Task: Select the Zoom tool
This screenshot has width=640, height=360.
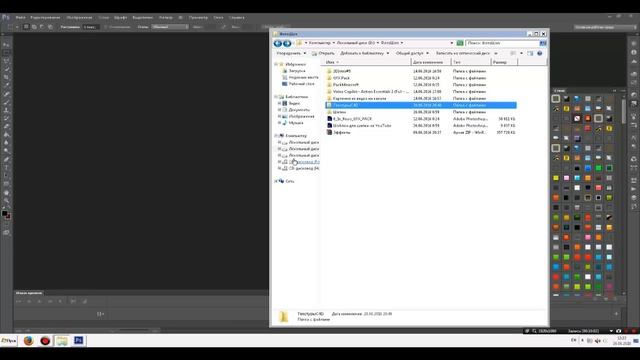Action: point(7,201)
